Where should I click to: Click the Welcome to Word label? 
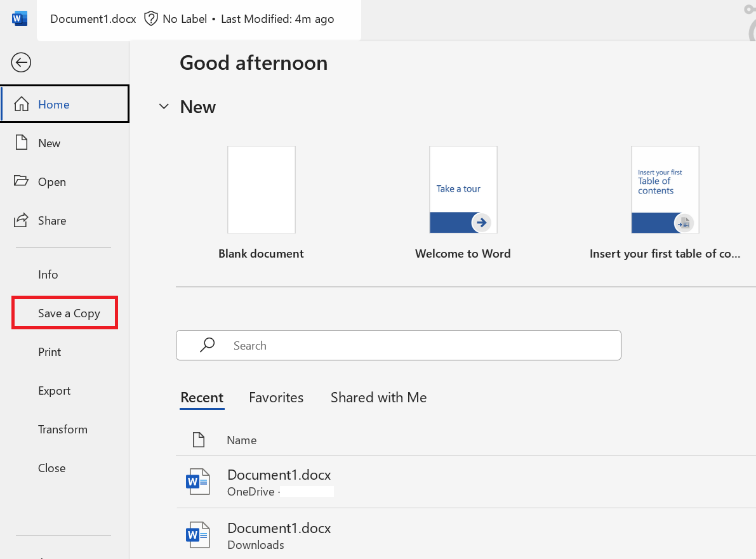tap(463, 253)
